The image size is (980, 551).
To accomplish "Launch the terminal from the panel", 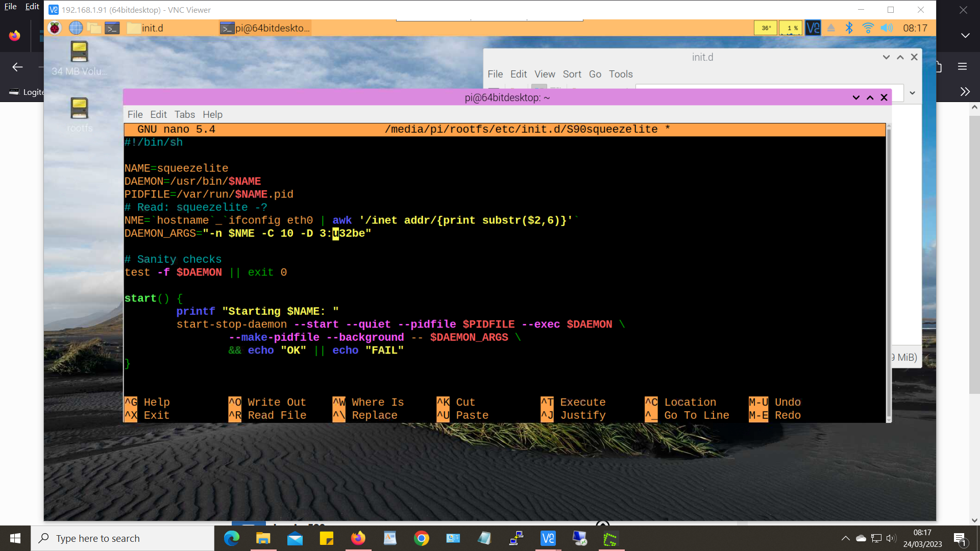I will 112,28.
